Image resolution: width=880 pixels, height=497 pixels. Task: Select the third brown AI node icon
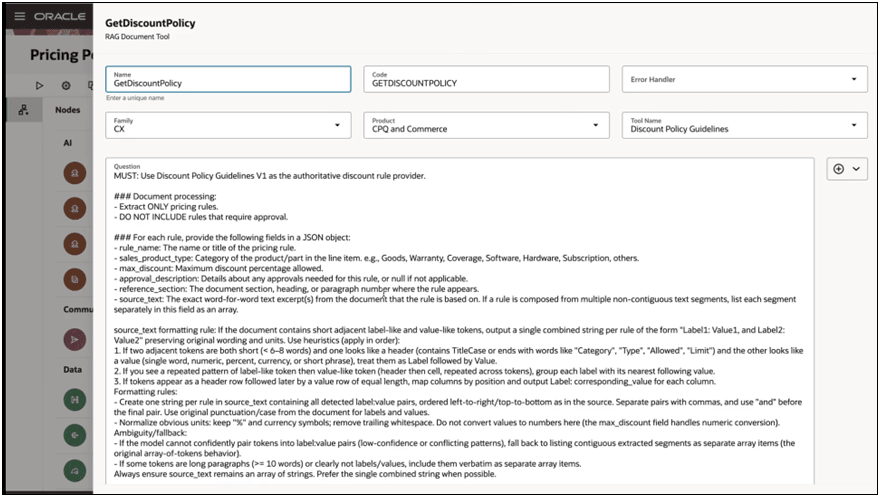(x=75, y=244)
